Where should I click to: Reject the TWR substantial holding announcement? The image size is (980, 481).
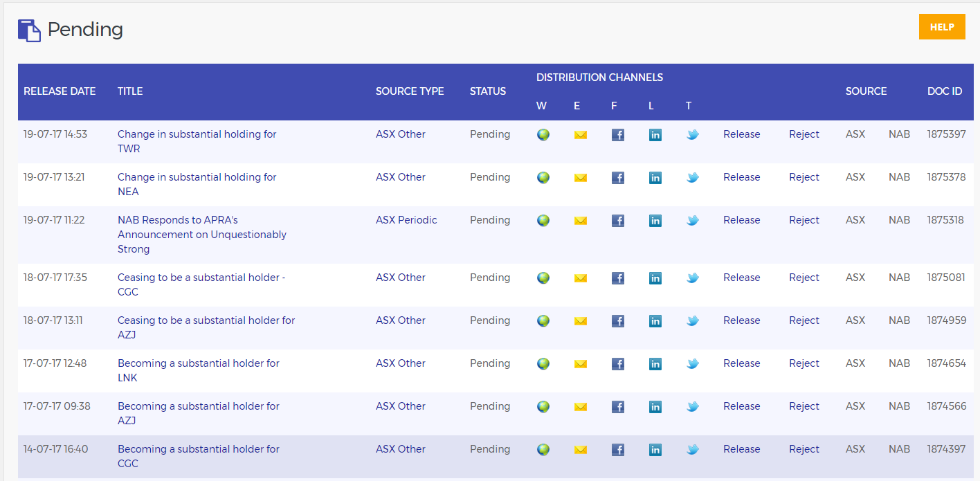click(804, 134)
